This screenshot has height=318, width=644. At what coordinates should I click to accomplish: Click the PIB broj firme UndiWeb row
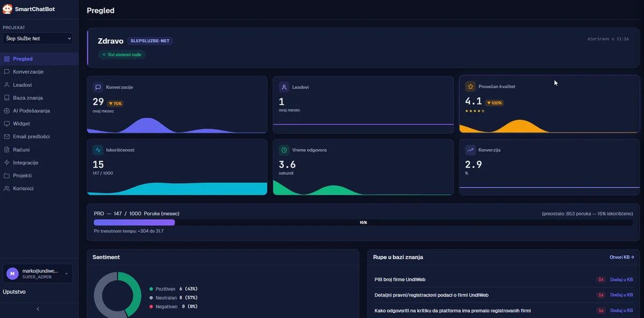coord(503,279)
